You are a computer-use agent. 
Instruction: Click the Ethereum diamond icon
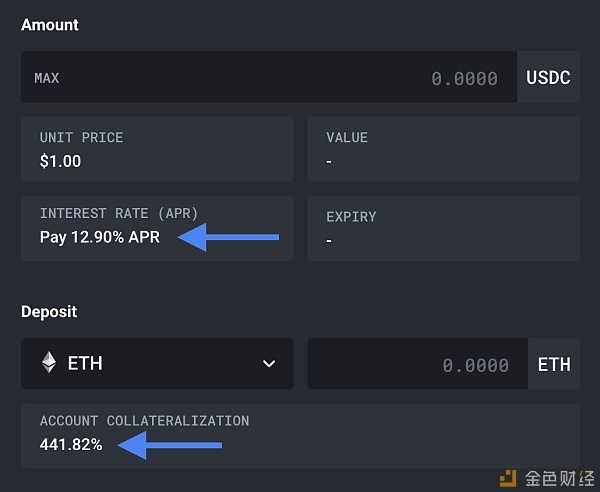pos(49,362)
